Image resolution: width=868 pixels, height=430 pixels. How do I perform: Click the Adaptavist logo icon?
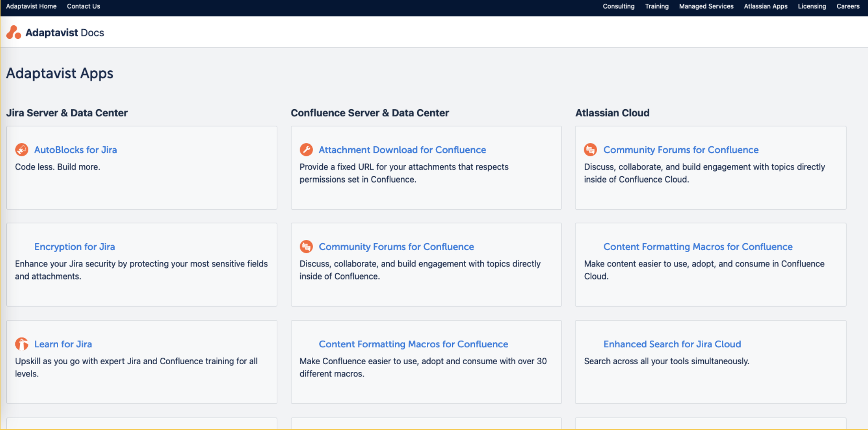coord(13,32)
